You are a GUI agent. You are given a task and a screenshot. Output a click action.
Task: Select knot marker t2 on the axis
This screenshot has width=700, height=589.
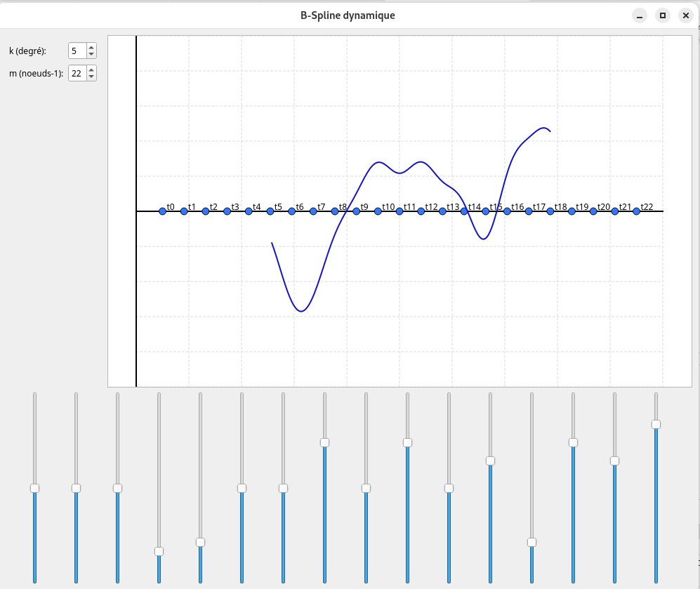[x=206, y=211]
